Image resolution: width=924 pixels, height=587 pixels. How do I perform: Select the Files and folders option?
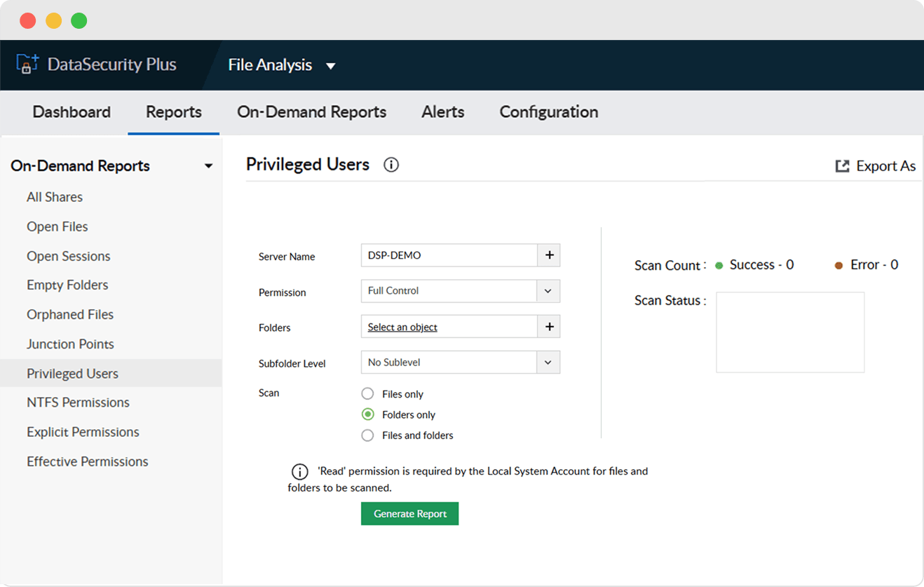point(367,436)
